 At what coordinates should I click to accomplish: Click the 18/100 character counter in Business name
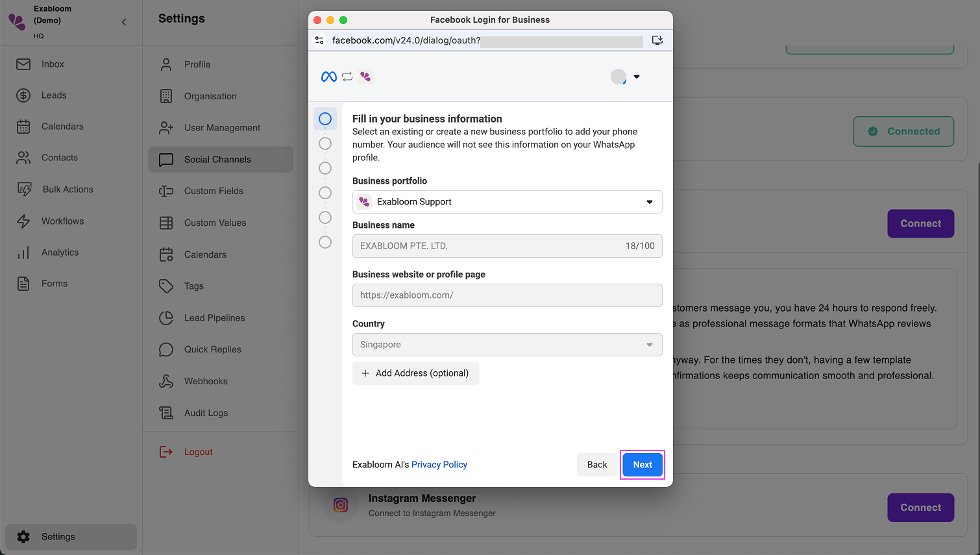pos(639,245)
